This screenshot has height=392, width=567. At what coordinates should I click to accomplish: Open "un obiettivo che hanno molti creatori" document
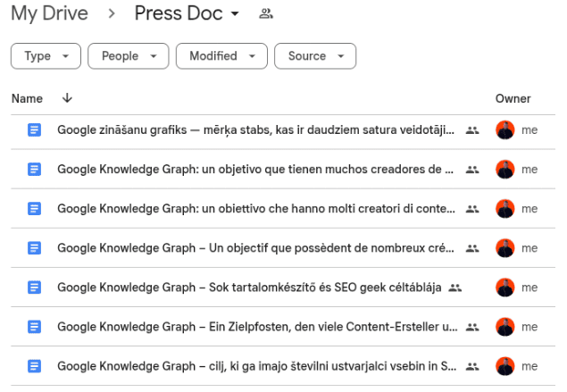256,209
